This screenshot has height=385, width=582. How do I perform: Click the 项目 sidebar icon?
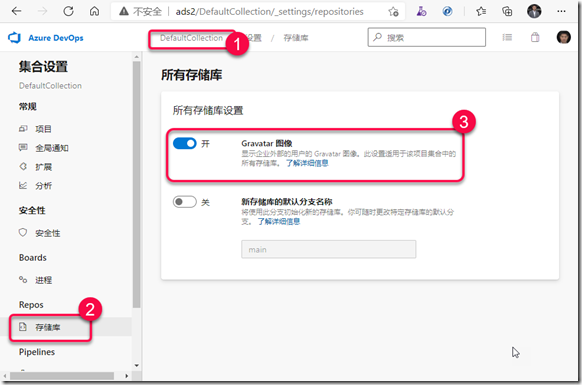coord(23,128)
